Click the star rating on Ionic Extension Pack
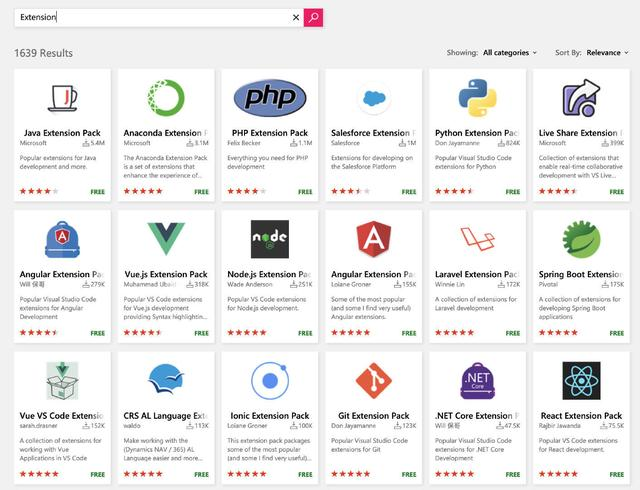Screen dimensions: 640x490 (247, 474)
